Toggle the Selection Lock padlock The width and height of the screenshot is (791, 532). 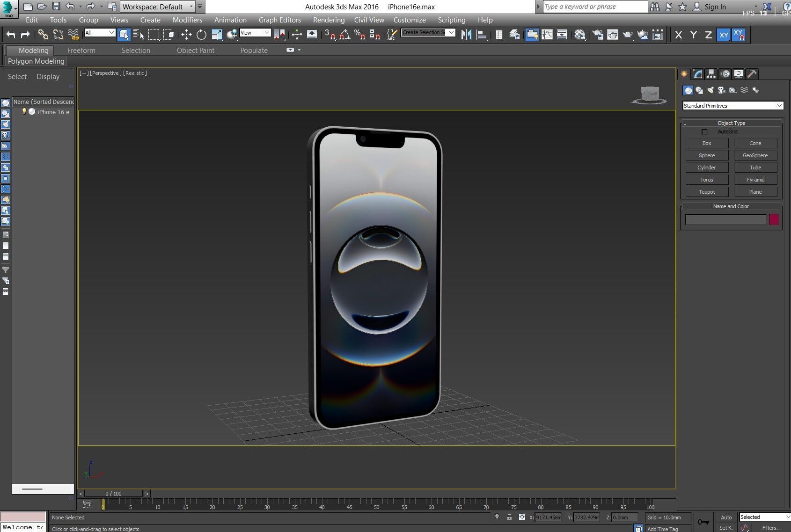click(x=509, y=517)
